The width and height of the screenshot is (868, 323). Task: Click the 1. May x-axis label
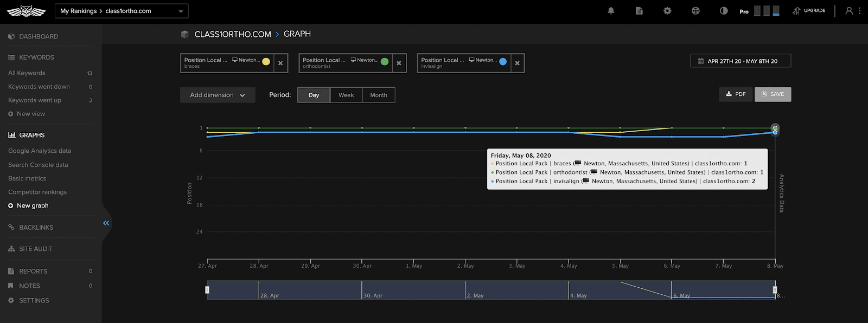[x=414, y=266]
